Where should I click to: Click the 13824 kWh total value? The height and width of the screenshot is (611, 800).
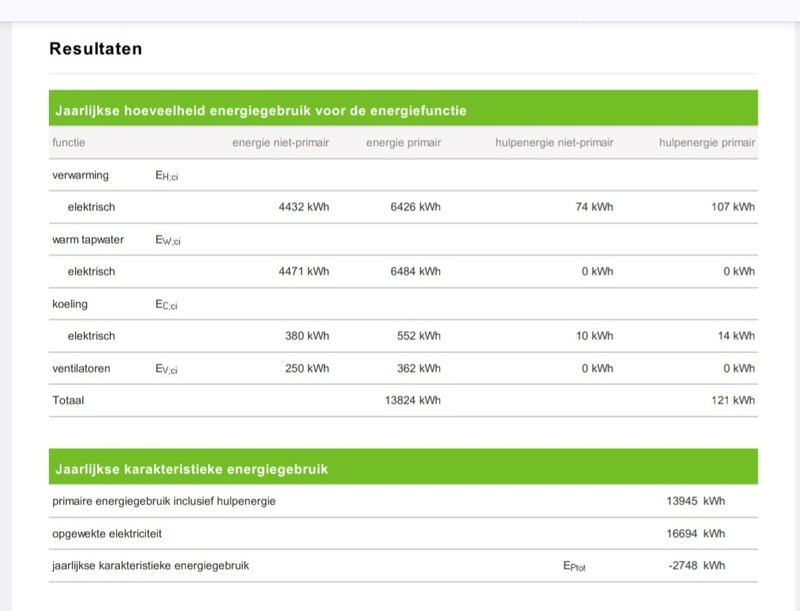point(412,400)
